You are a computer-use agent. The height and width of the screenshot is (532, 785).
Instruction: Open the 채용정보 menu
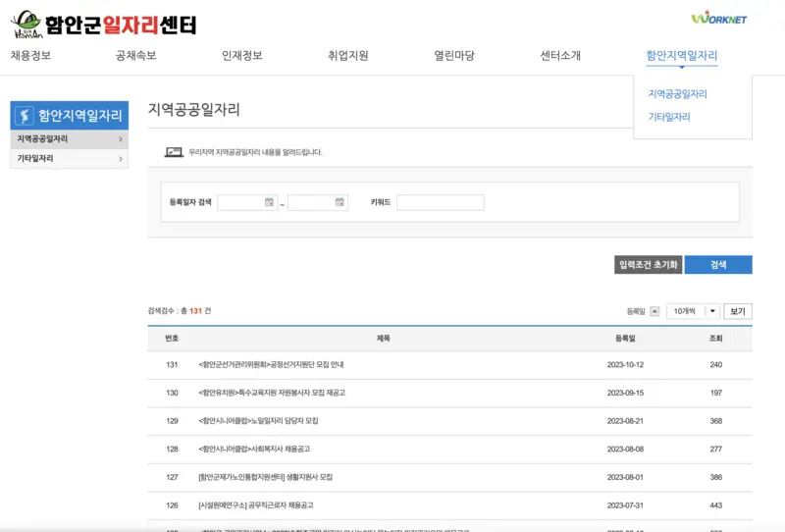[31, 55]
